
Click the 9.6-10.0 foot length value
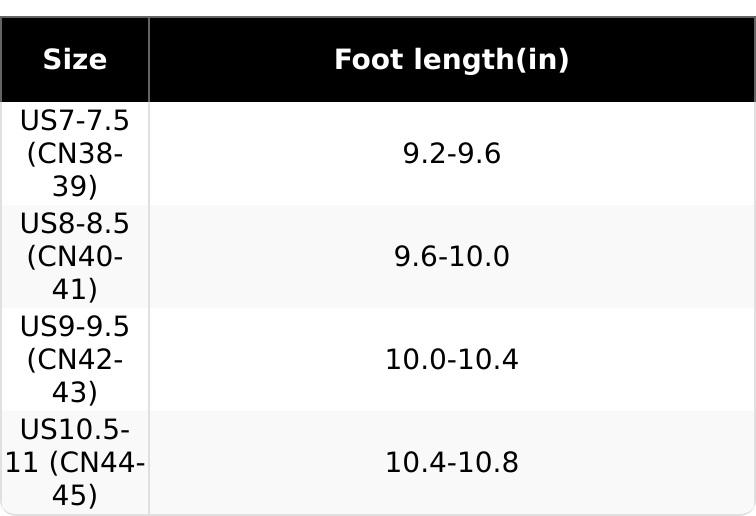point(451,257)
